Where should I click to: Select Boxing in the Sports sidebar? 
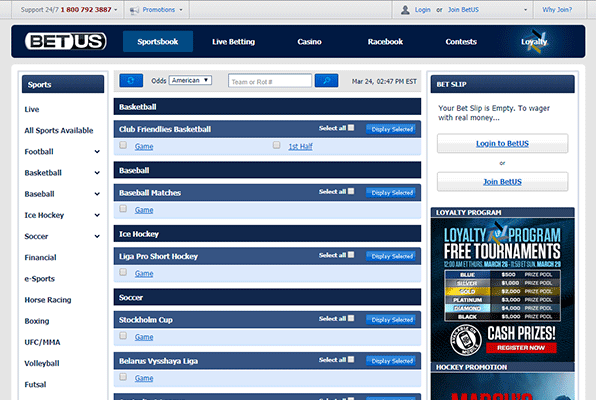37,321
